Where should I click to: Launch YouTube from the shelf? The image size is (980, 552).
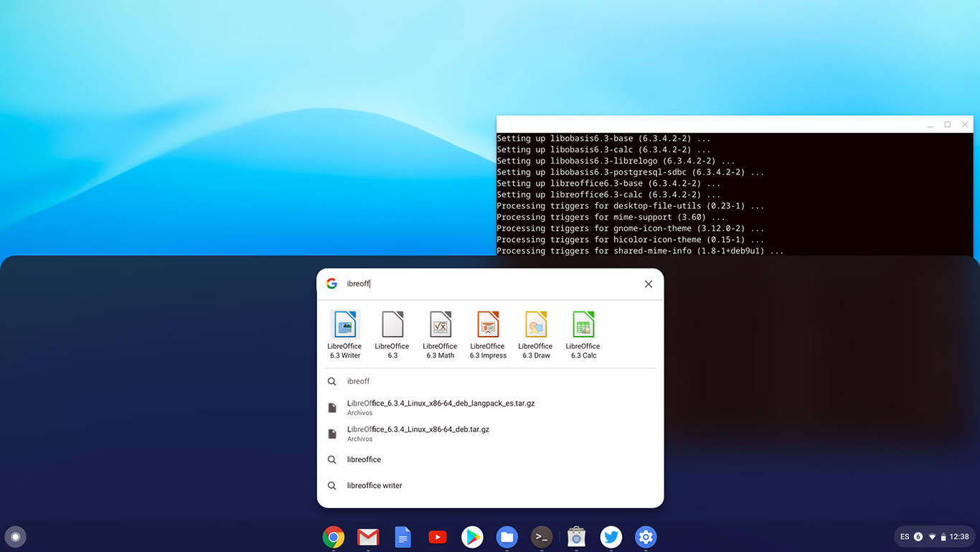tap(437, 536)
